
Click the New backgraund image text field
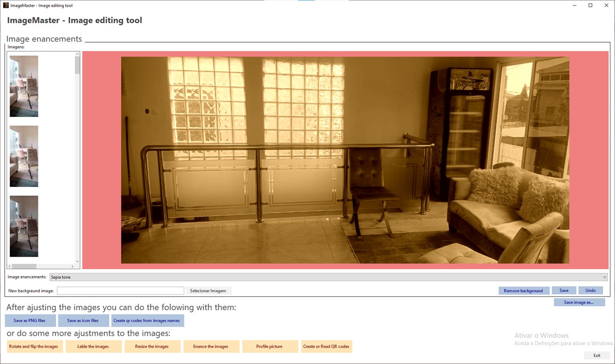pos(120,290)
